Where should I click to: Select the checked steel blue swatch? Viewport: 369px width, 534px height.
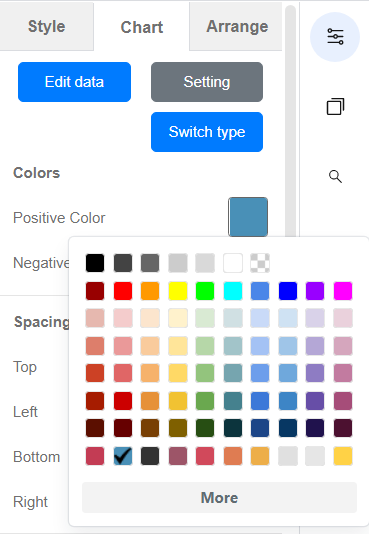[123, 456]
